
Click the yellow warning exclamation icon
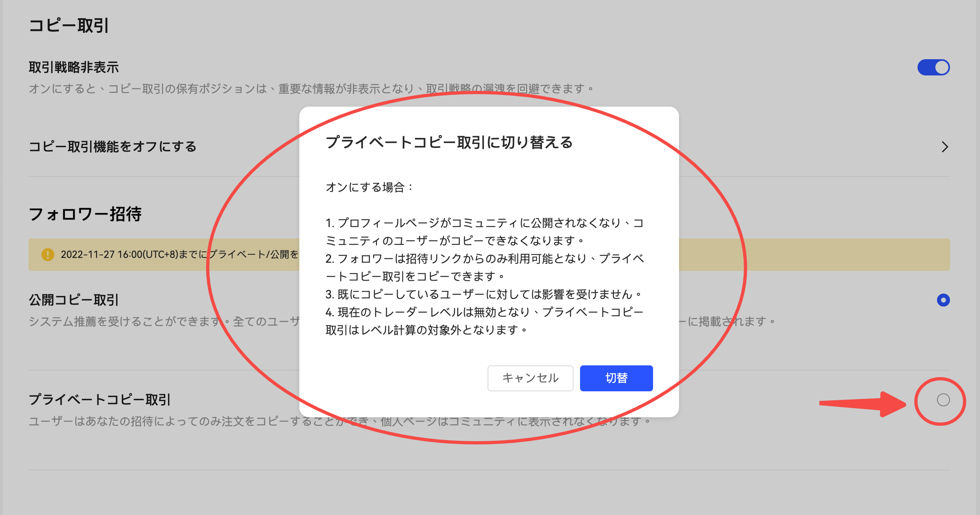pyautogui.click(x=48, y=255)
